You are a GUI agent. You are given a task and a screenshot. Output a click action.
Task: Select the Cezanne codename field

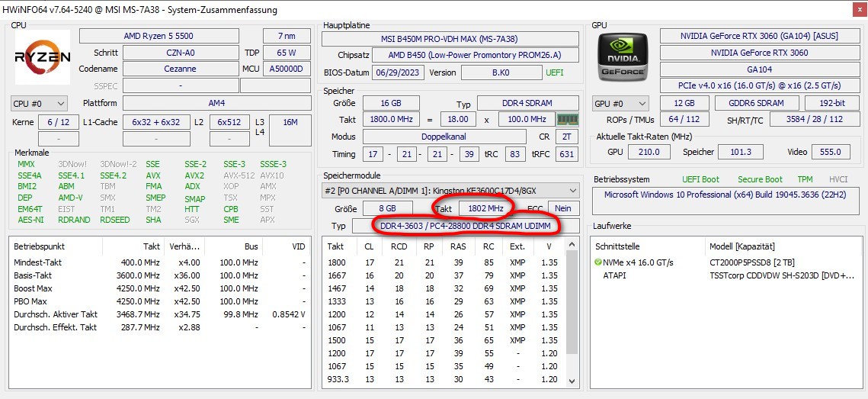pos(181,69)
